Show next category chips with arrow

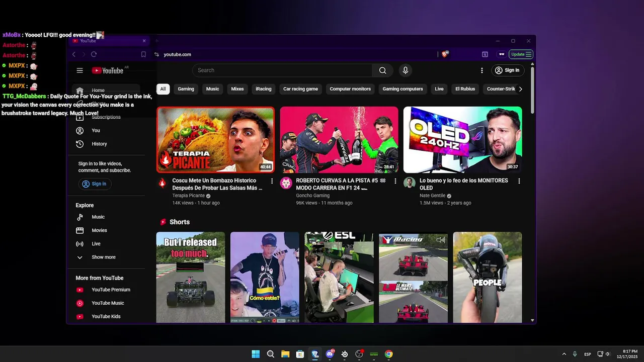(x=520, y=89)
